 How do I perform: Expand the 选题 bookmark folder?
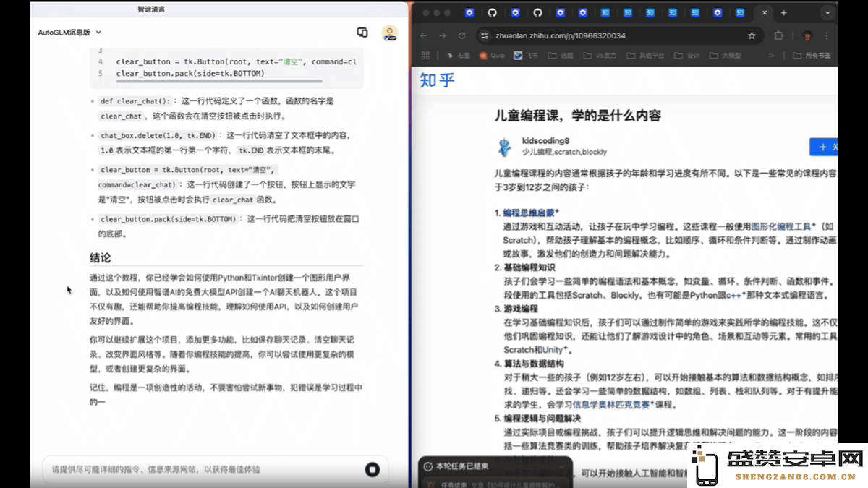(x=561, y=56)
